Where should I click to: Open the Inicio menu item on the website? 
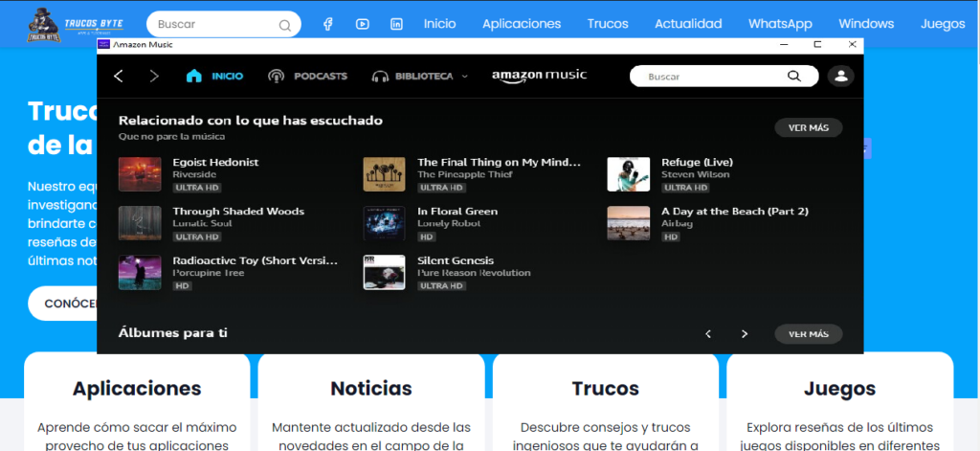click(x=440, y=24)
